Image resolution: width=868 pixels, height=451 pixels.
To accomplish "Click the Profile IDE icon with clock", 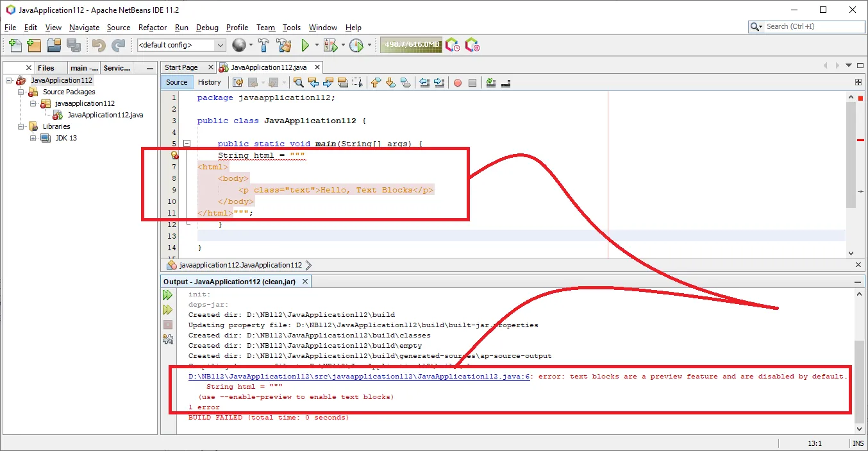I will tap(453, 45).
